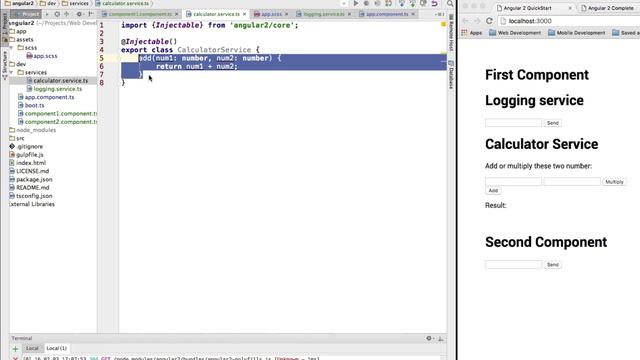The image size is (640, 360).
Task: Reload the browser page
Action: pyautogui.click(x=489, y=21)
